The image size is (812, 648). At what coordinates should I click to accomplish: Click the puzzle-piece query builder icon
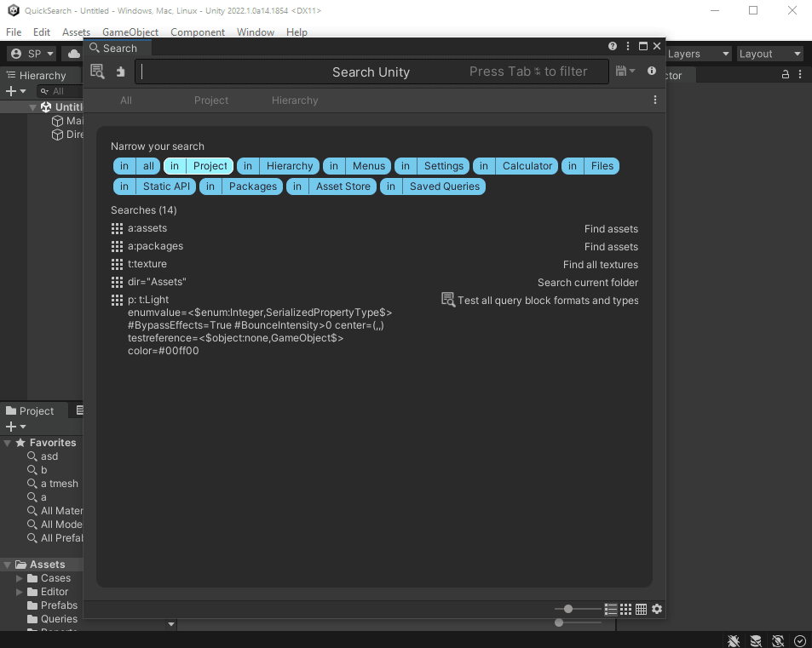click(x=121, y=72)
